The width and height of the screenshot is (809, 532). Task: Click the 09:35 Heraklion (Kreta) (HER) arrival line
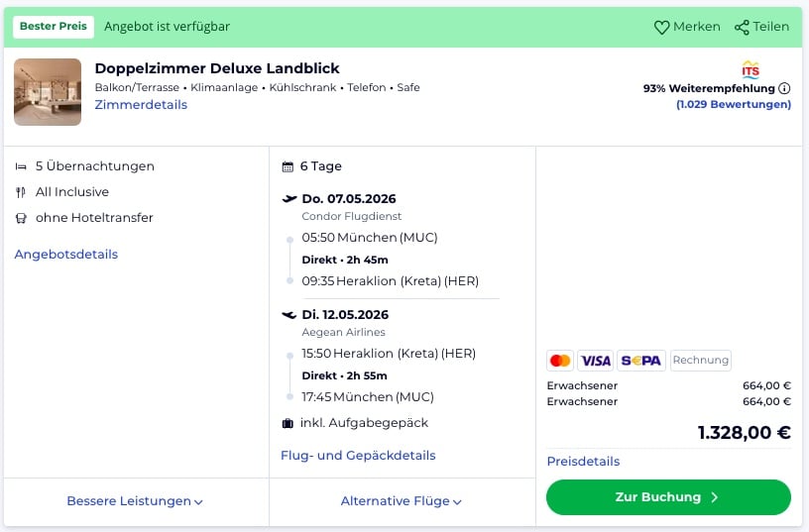point(390,281)
